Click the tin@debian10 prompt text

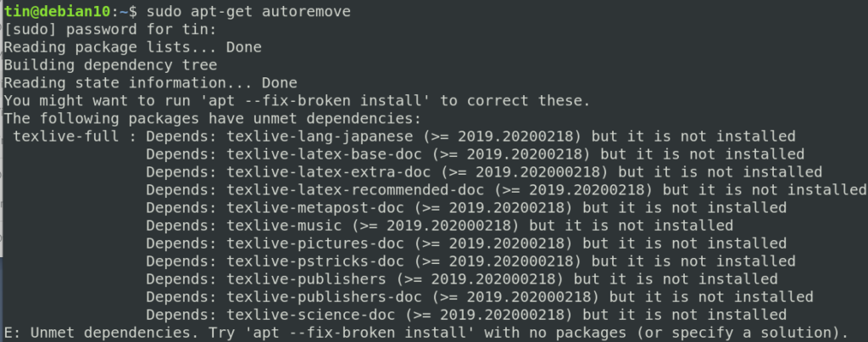tap(58, 11)
